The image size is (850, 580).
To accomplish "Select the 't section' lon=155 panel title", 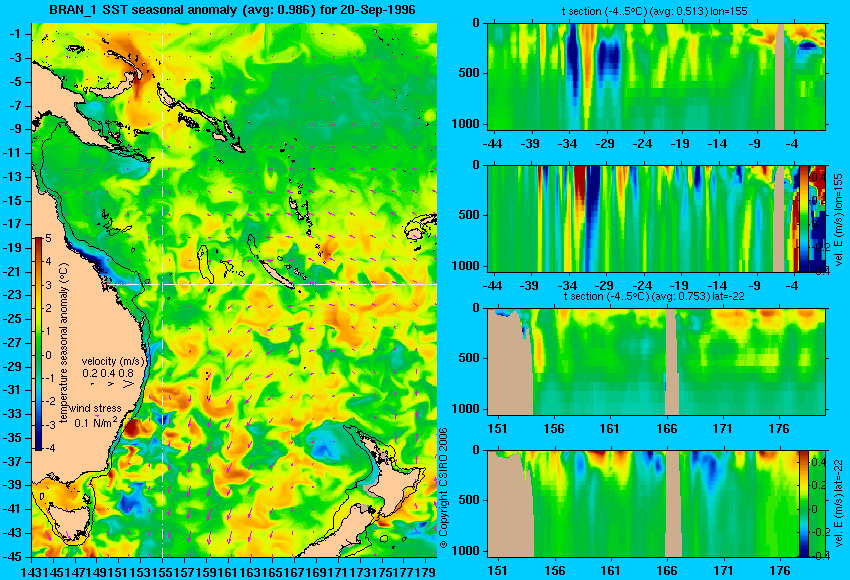I will coord(655,12).
